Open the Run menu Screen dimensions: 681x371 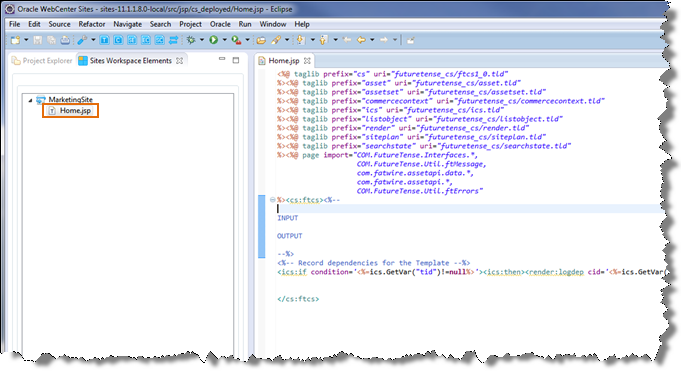(245, 24)
